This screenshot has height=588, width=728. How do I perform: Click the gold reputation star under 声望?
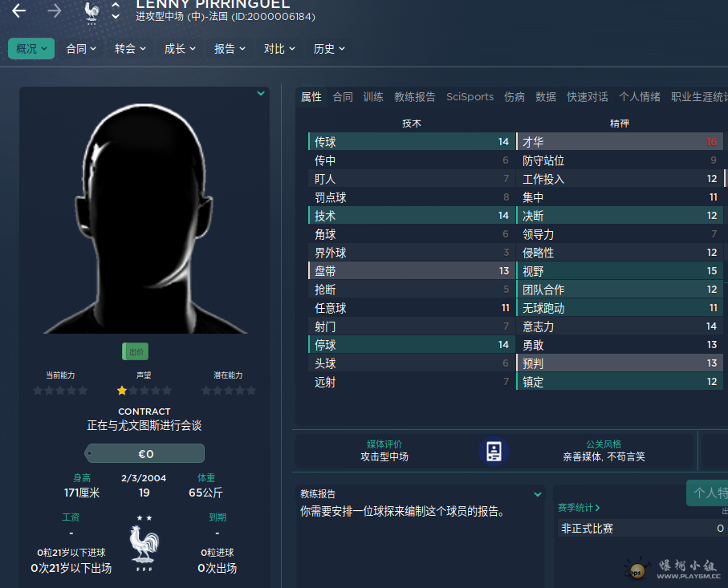tap(122, 391)
